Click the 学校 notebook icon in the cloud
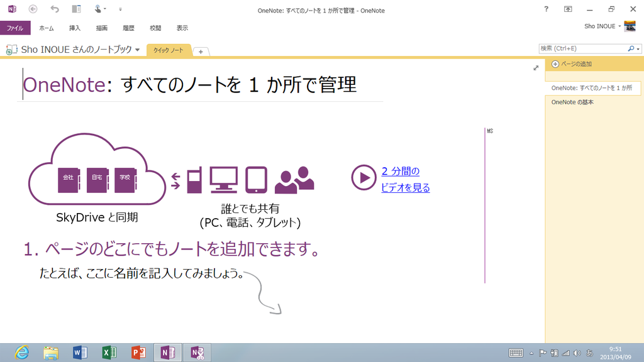The image size is (644, 362). coord(125,180)
